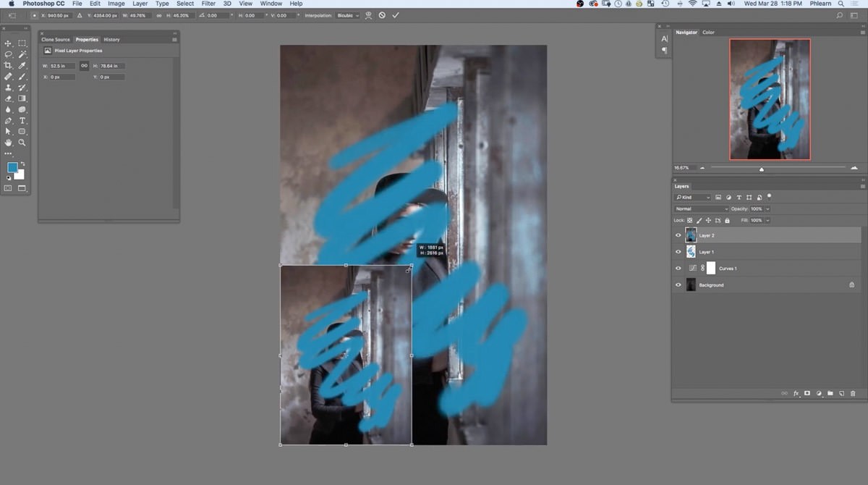Viewport: 868px width, 485px height.
Task: Create new fill or adjustment layer
Action: coord(819,393)
